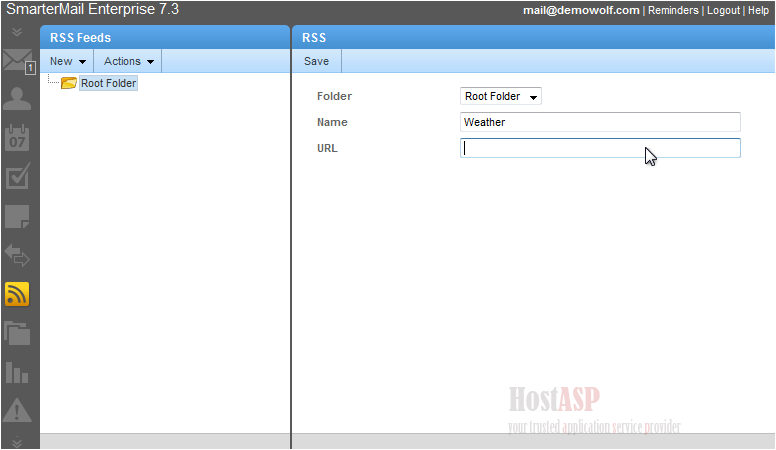Save the RSS feed
This screenshot has width=776, height=450.
click(316, 61)
